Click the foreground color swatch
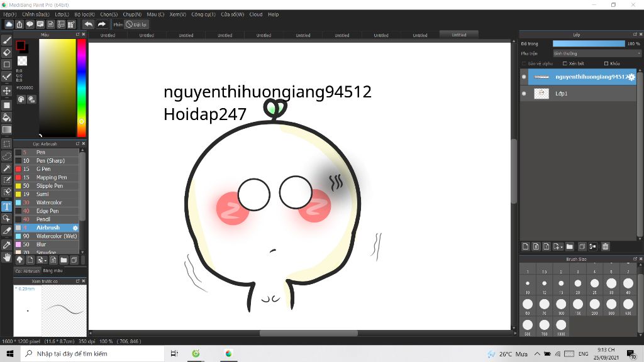644x362 pixels. [x=21, y=45]
